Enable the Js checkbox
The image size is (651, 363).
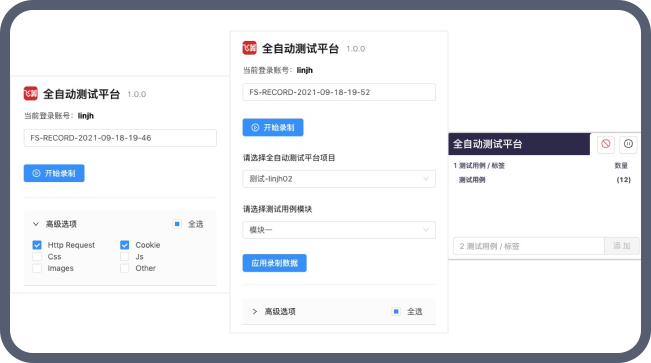tap(125, 256)
